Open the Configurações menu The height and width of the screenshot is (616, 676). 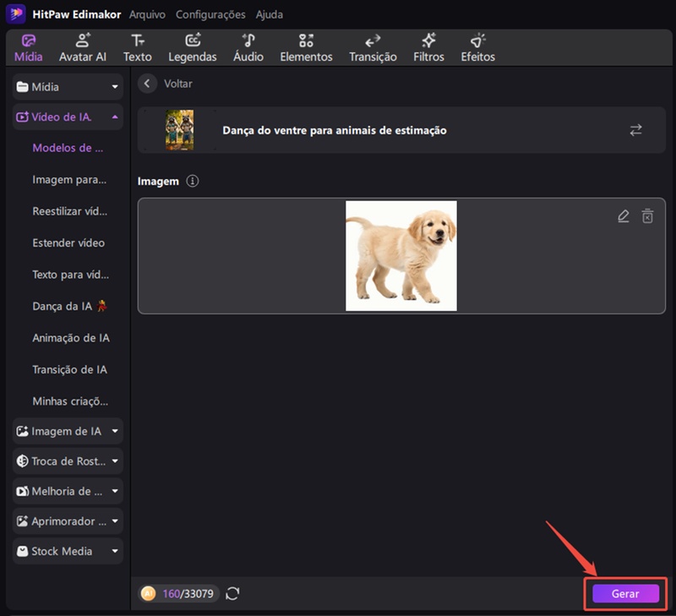(x=210, y=14)
